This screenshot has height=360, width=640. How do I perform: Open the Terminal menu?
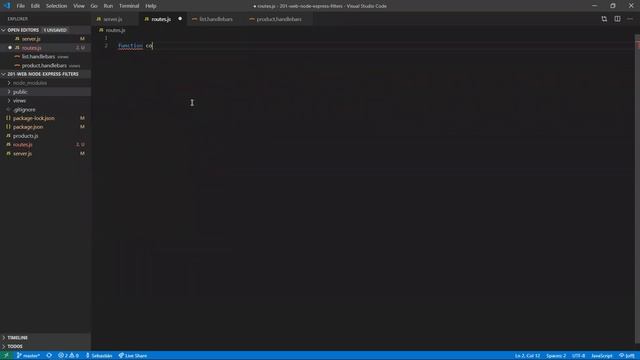pos(129,6)
